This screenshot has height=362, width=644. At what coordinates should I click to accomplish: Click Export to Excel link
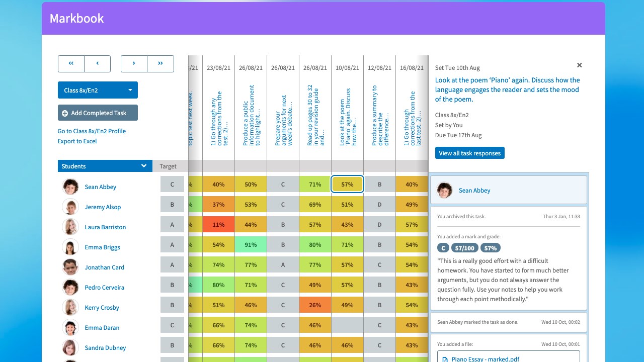[x=77, y=141]
